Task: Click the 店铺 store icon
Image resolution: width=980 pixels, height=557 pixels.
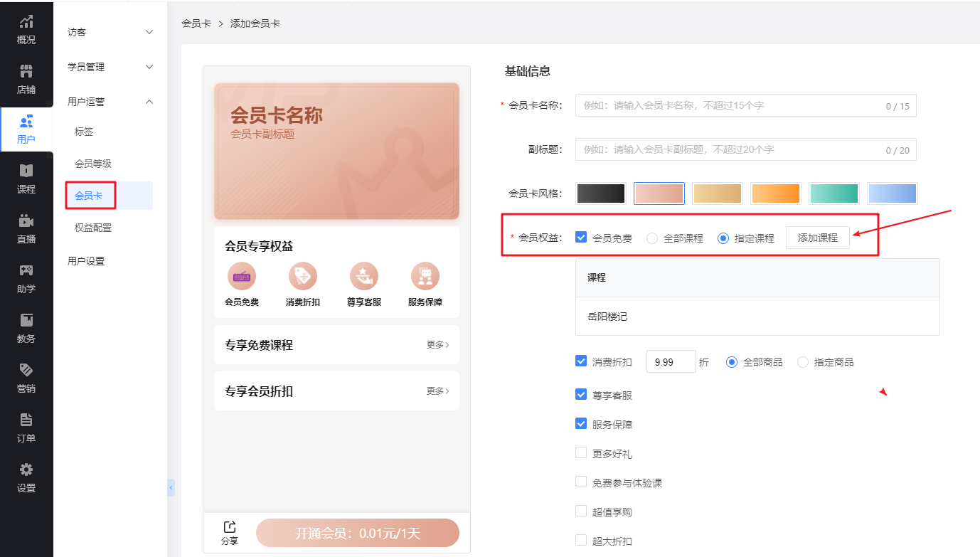Action: point(26,71)
